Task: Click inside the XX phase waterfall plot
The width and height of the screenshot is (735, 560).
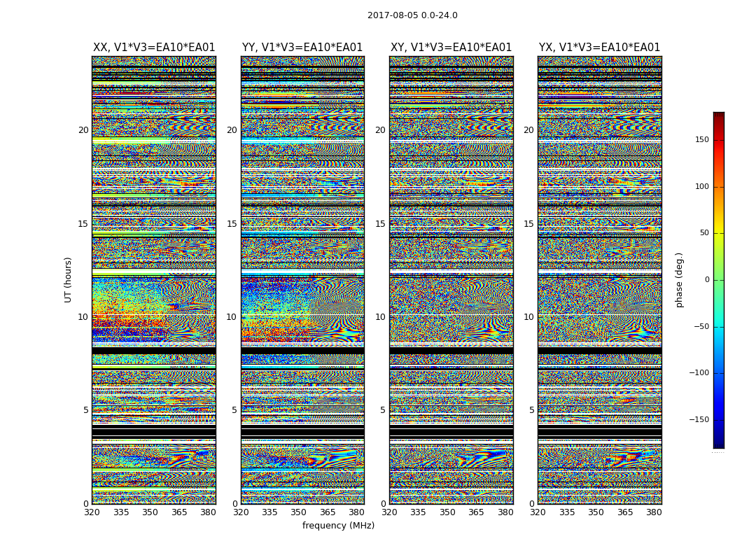Action: 154,280
